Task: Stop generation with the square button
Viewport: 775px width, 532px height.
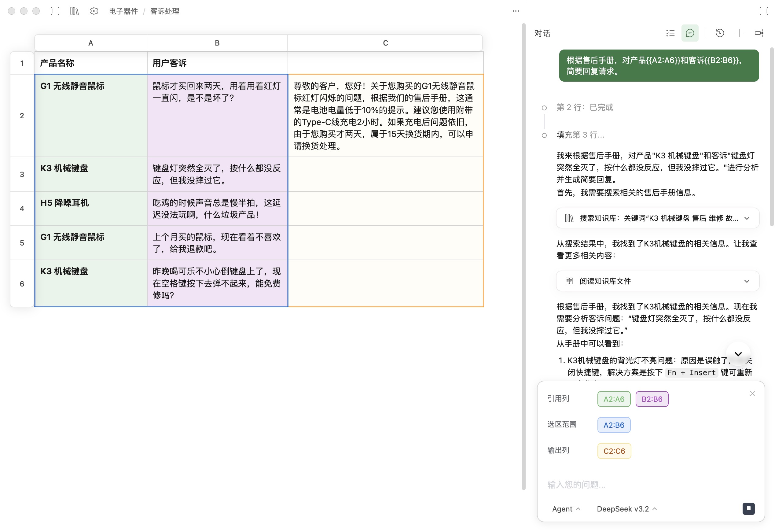Action: (x=748, y=508)
